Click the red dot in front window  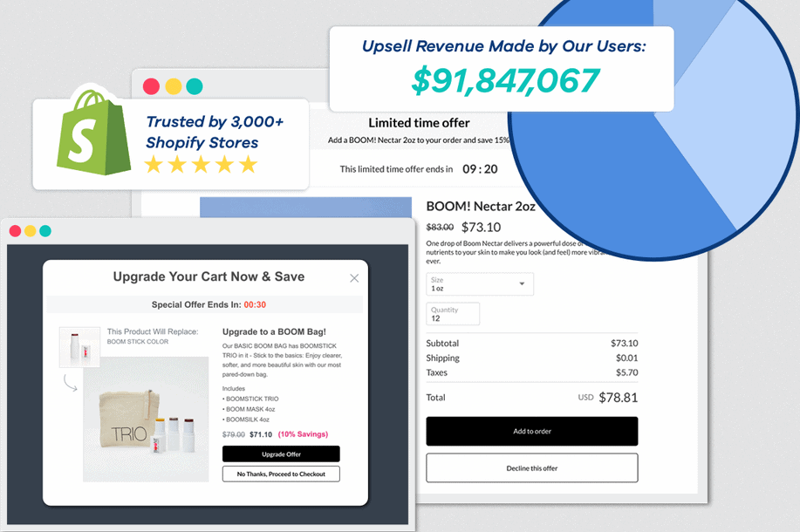pos(16,231)
